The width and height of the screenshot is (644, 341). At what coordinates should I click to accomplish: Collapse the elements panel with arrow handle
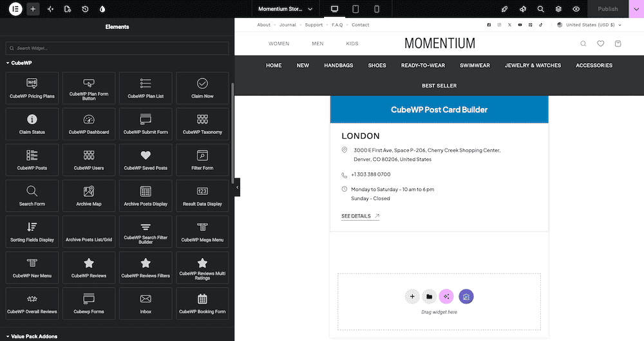(237, 187)
